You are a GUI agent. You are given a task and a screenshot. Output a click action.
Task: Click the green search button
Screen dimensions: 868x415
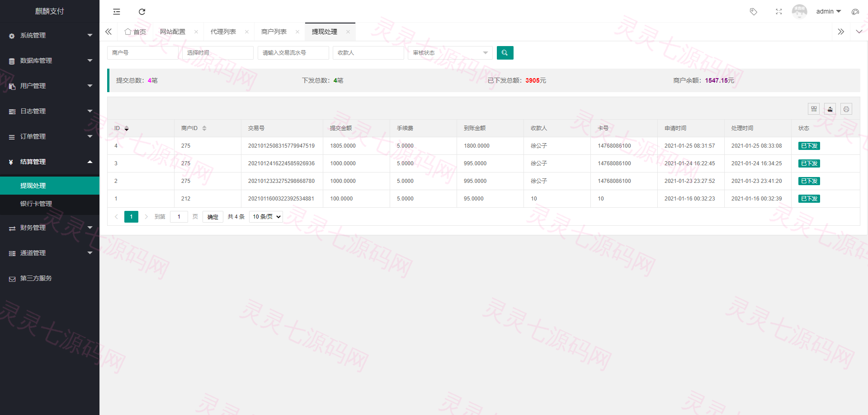tap(505, 53)
